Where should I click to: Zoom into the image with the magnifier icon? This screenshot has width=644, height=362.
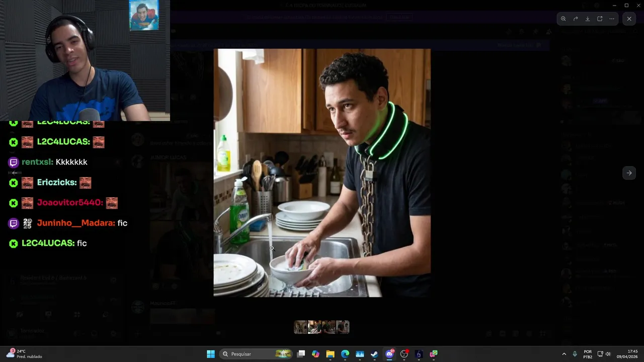[x=563, y=19]
